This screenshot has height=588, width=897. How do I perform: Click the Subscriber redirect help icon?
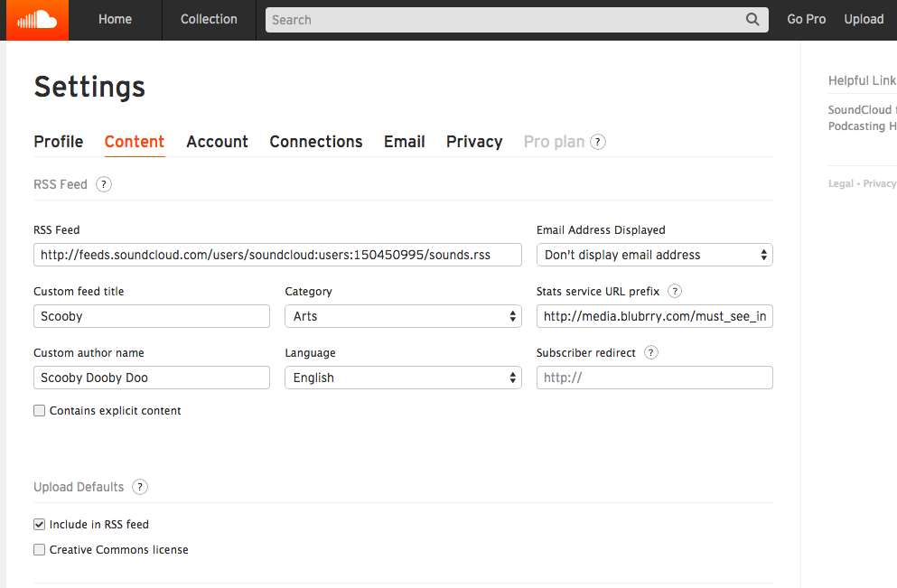pyautogui.click(x=650, y=352)
